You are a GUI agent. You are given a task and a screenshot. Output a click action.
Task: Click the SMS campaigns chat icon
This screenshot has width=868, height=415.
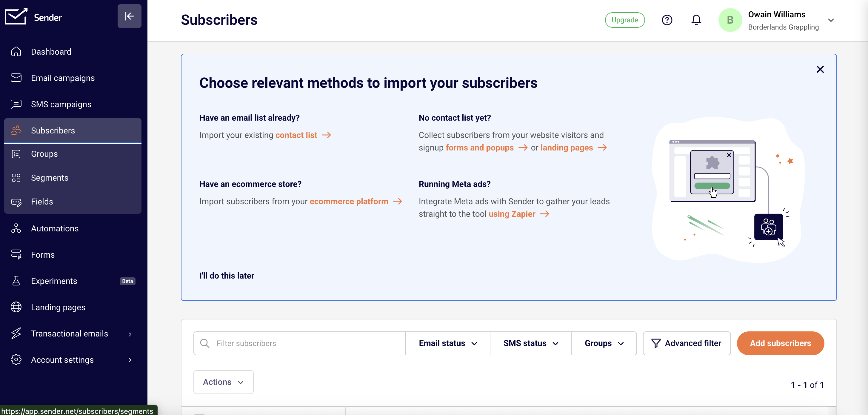(16, 104)
